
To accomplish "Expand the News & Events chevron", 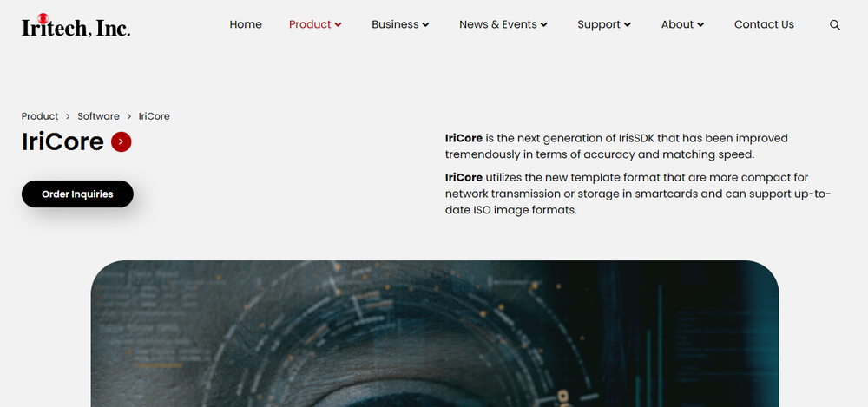I will tap(543, 25).
